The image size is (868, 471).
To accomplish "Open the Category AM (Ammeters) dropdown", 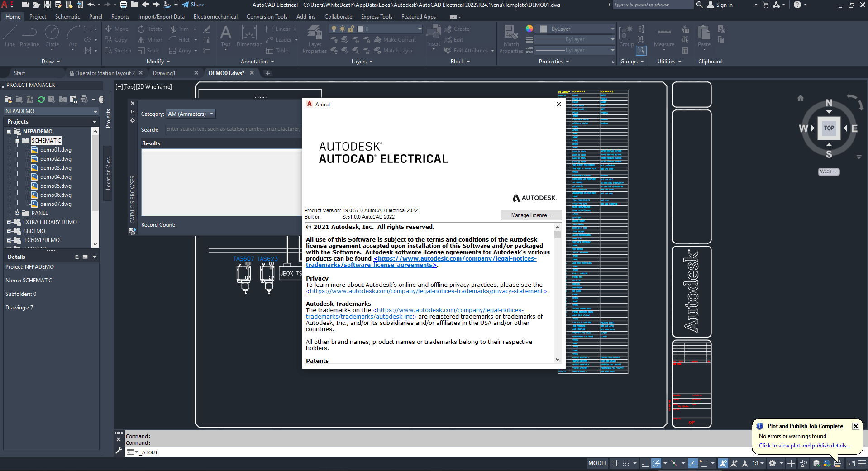I will pyautogui.click(x=191, y=114).
